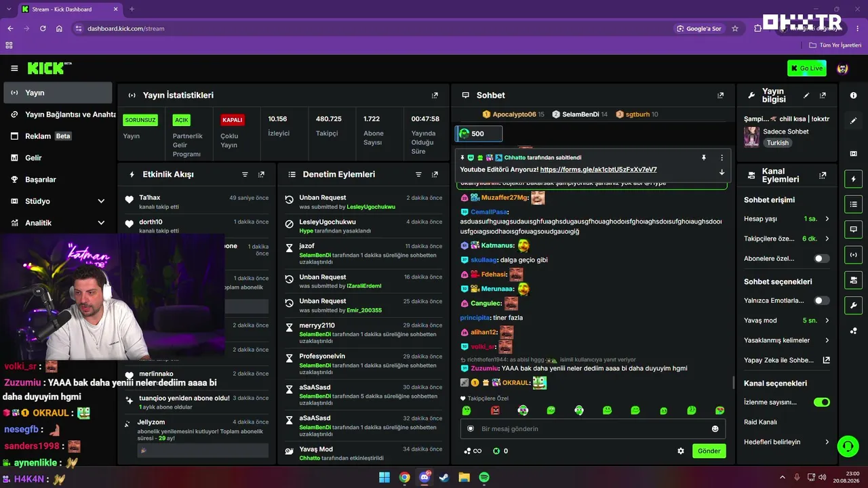This screenshot has height=488, width=868.
Task: Edit stream info with pencil in Yayın bilgisi
Action: (x=806, y=96)
